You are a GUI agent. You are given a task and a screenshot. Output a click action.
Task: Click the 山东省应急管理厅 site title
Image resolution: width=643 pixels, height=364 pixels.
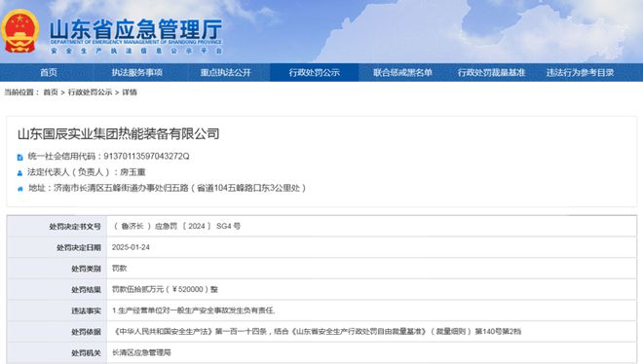pos(135,28)
